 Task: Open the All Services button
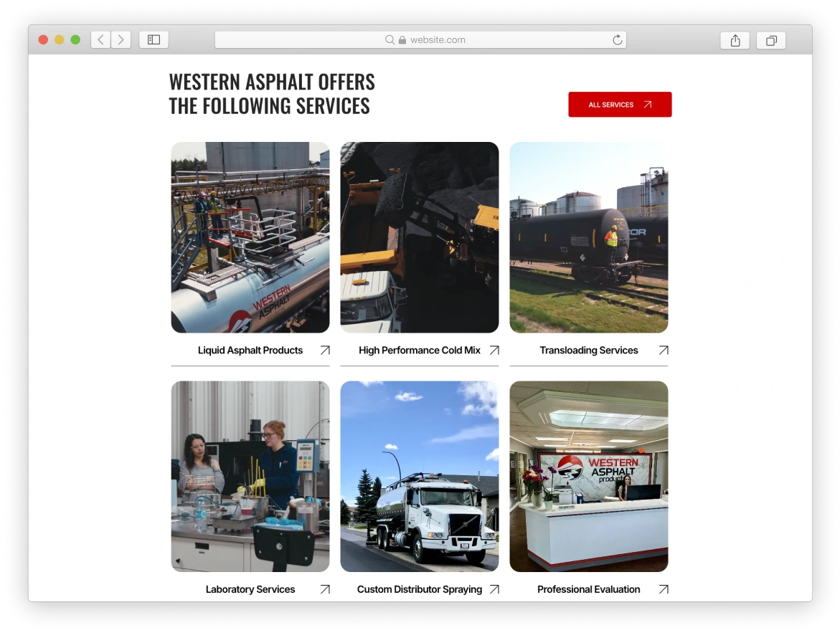pos(620,105)
